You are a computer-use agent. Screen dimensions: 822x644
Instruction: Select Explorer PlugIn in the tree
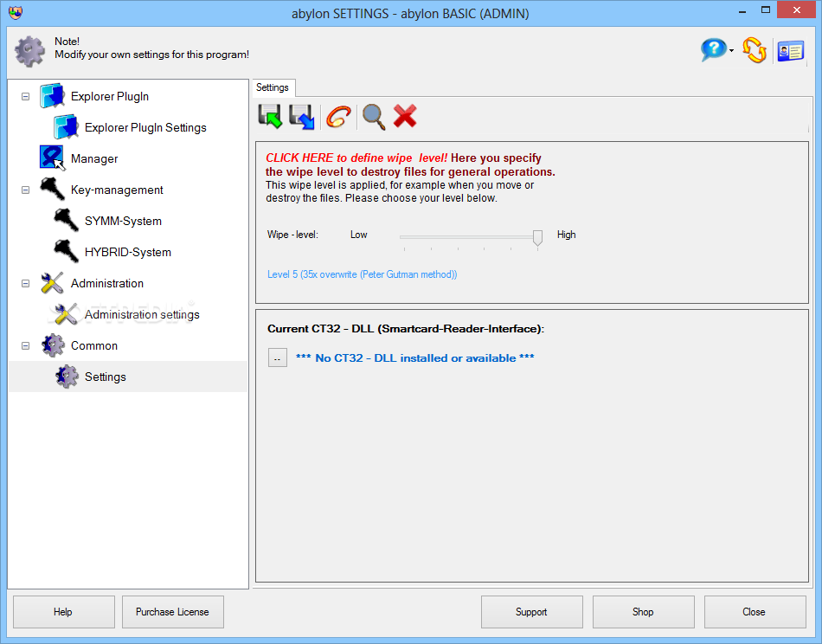click(110, 96)
